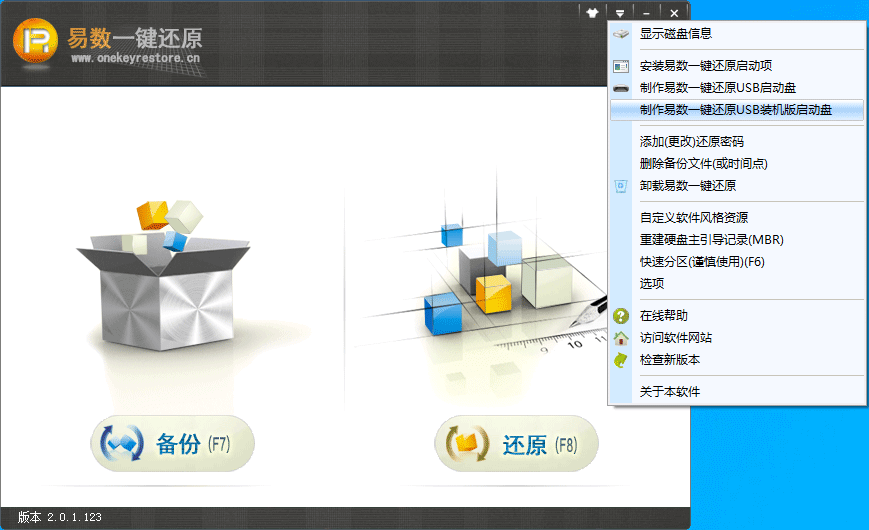Select 重建硬盘主引导记录(MBR)
This screenshot has width=869, height=530.
(x=737, y=240)
